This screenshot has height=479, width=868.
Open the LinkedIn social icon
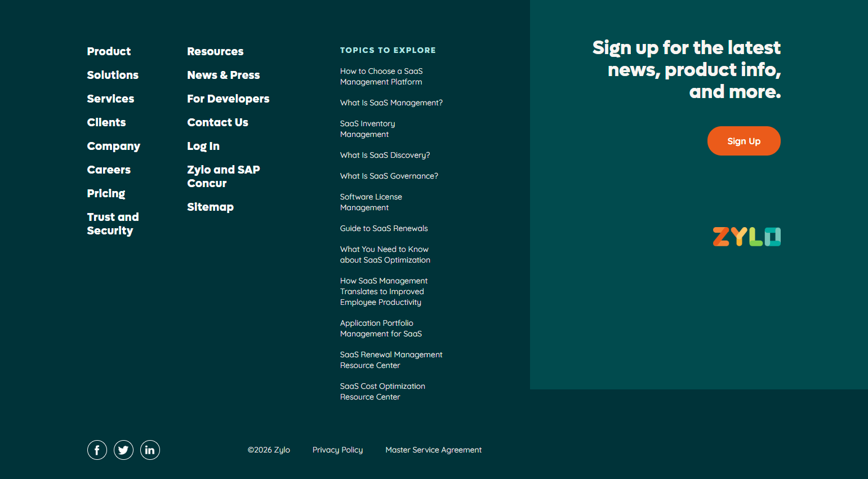(x=150, y=450)
